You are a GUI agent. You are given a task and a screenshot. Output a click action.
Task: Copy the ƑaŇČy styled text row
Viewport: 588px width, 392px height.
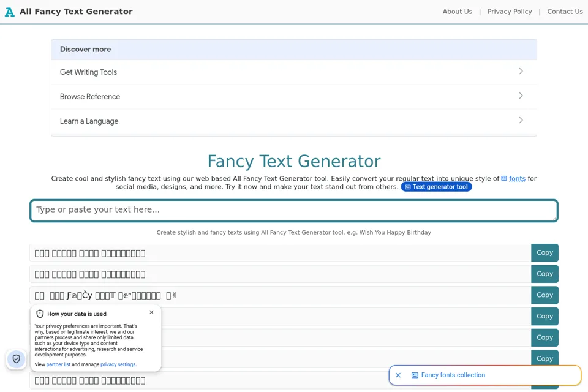click(545, 295)
